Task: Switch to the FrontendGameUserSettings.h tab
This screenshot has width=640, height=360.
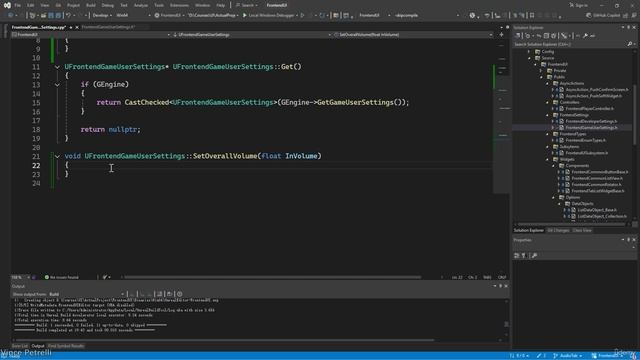Action: point(108,27)
